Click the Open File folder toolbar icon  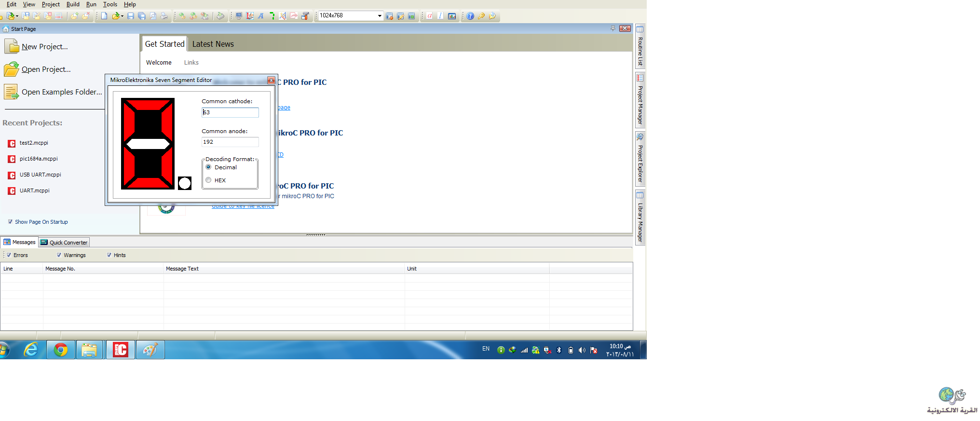pyautogui.click(x=116, y=16)
